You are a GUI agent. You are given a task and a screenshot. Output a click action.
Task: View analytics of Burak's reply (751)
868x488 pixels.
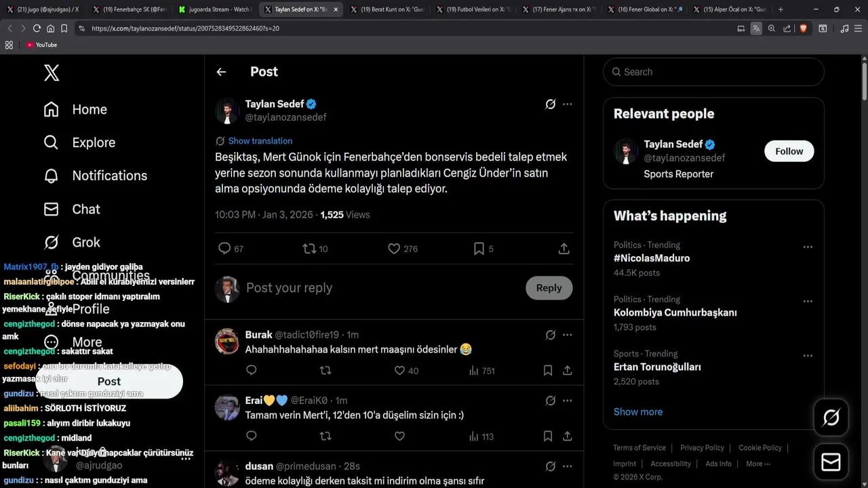[x=481, y=371]
